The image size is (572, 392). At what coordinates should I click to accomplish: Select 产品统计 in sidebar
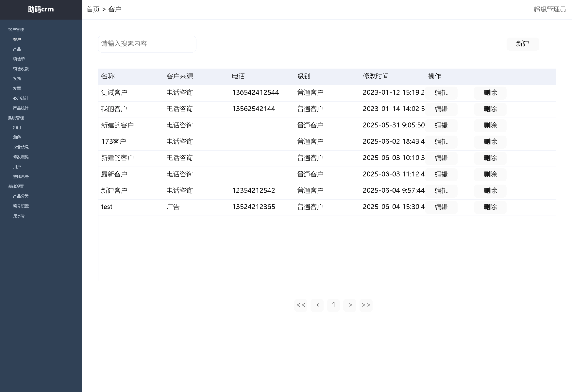point(21,108)
